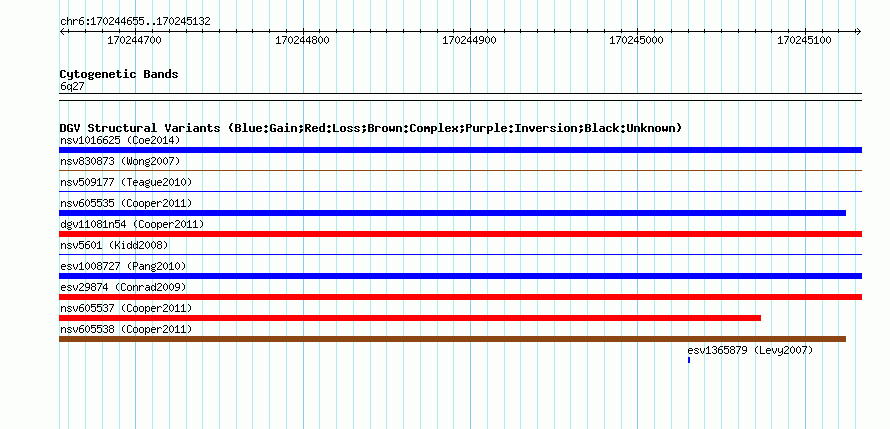Select the blue nsv605535 gain bar
Viewport: 890px width, 429px height.
[452, 213]
